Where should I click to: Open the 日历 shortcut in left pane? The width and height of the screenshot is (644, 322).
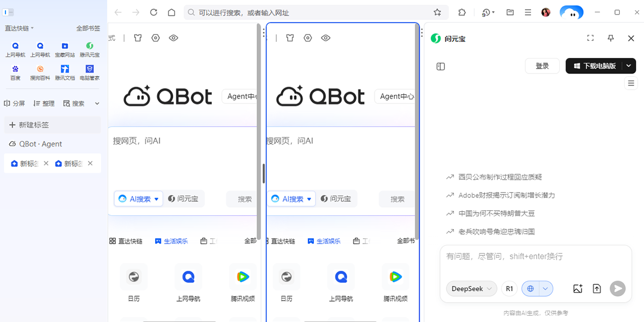tap(134, 283)
